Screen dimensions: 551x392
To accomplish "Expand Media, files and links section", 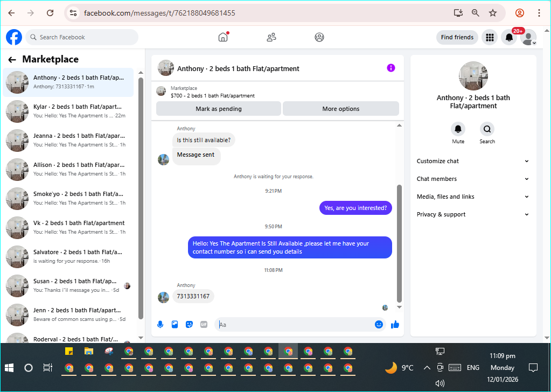I will pyautogui.click(x=473, y=197).
